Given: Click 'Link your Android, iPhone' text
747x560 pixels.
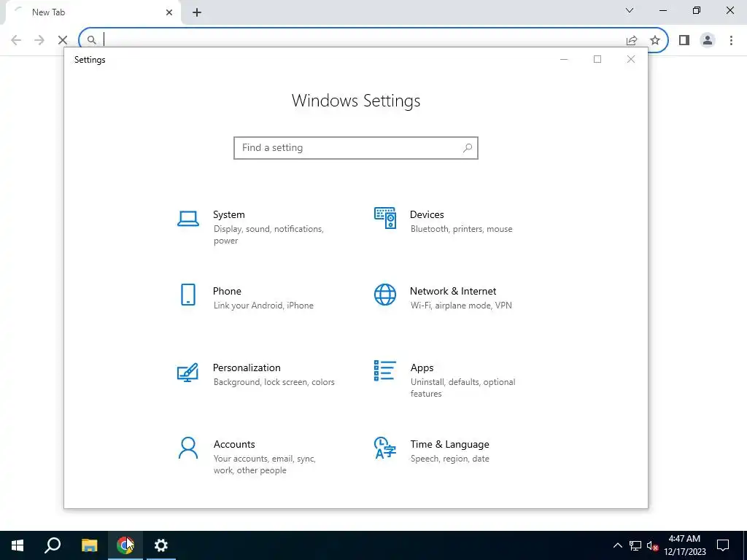Looking at the screenshot, I should click(x=263, y=306).
